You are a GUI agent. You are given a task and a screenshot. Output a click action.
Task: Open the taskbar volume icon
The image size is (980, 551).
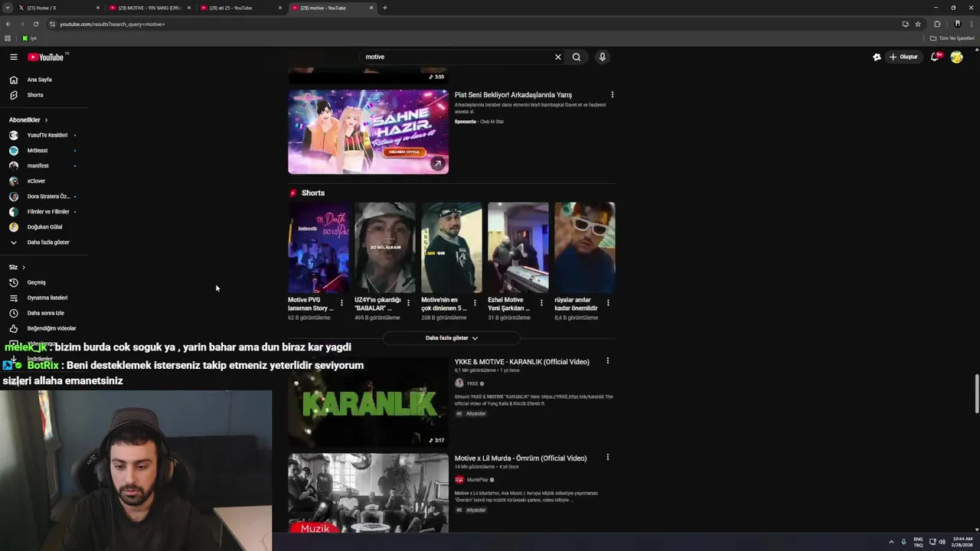942,542
